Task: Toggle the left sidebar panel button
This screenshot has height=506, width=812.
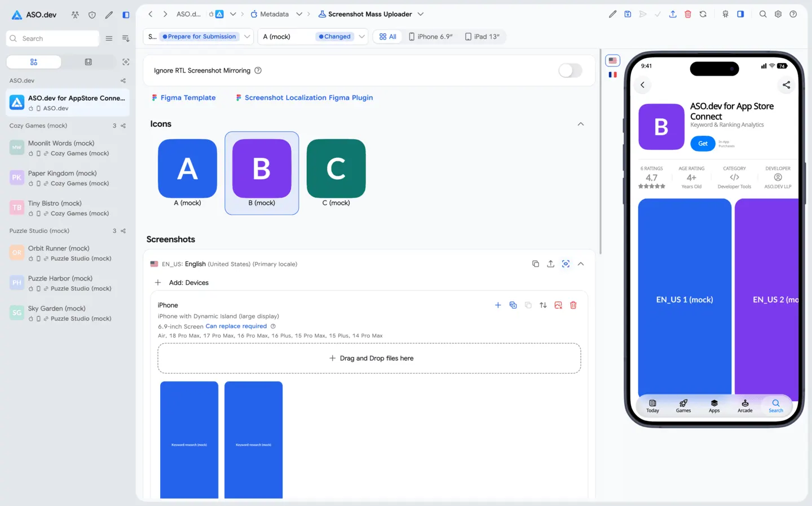Action: click(126, 15)
